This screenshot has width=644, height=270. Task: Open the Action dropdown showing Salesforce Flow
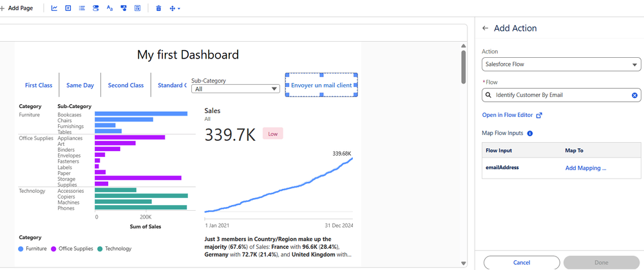(x=561, y=64)
